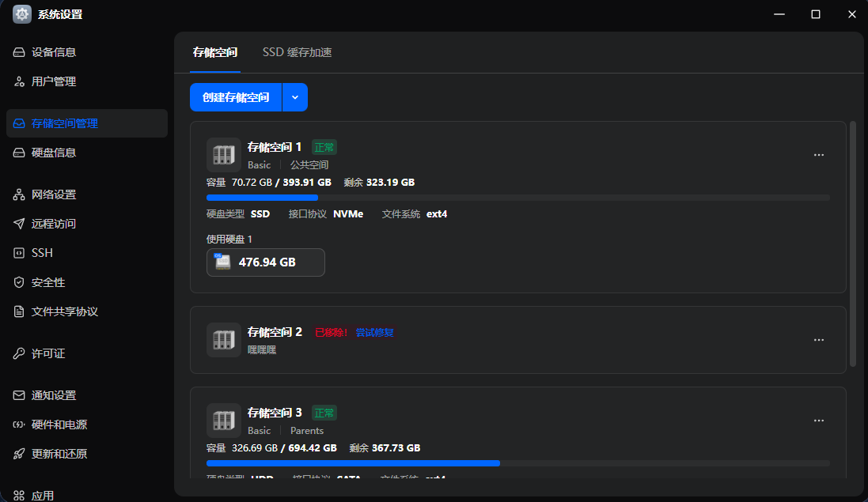Image resolution: width=868 pixels, height=502 pixels.
Task: Click the hardware and power icon
Action: point(19,425)
